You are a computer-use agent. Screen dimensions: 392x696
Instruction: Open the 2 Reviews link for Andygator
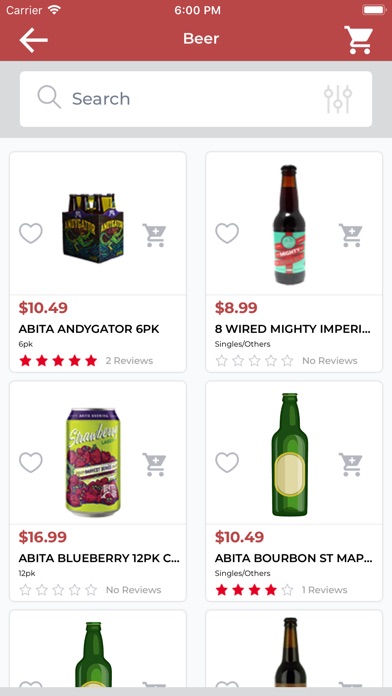129,361
